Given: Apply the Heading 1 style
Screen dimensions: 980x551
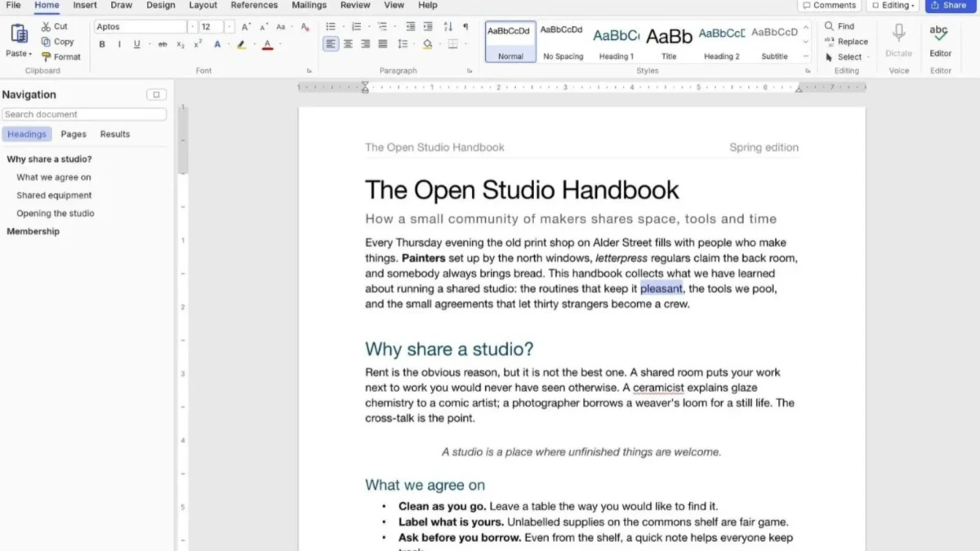Looking at the screenshot, I should click(616, 42).
